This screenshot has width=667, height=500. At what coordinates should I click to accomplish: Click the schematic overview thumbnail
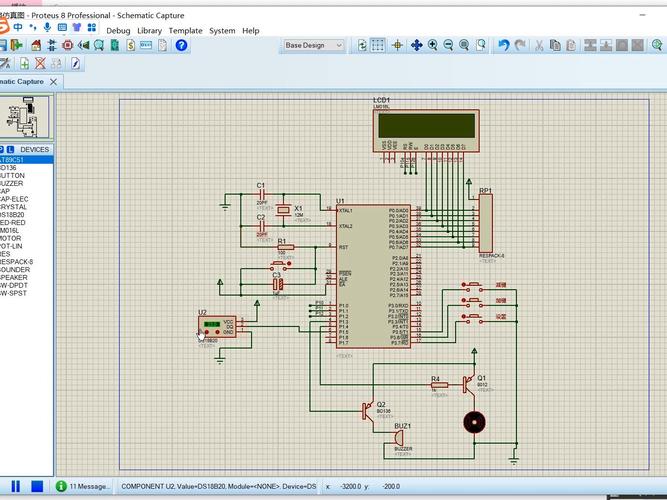tap(25, 117)
